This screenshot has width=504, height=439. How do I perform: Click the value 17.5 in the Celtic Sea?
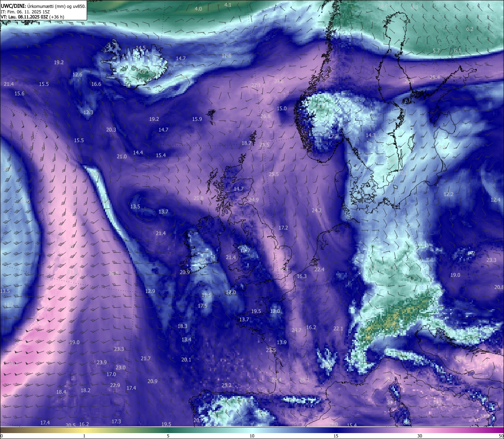tap(202, 306)
